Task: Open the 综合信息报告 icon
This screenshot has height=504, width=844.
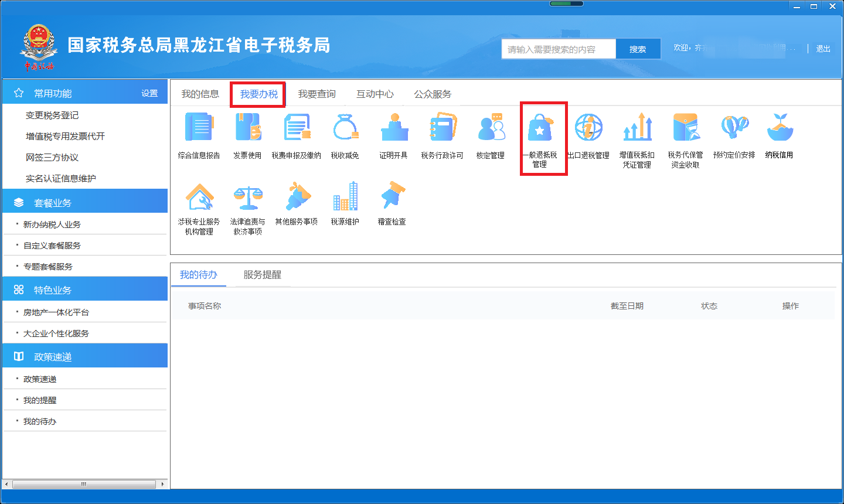Action: 199,128
